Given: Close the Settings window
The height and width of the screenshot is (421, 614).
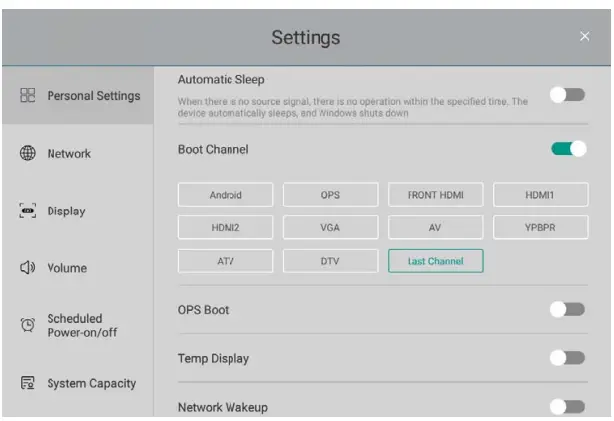Looking at the screenshot, I should point(585,37).
